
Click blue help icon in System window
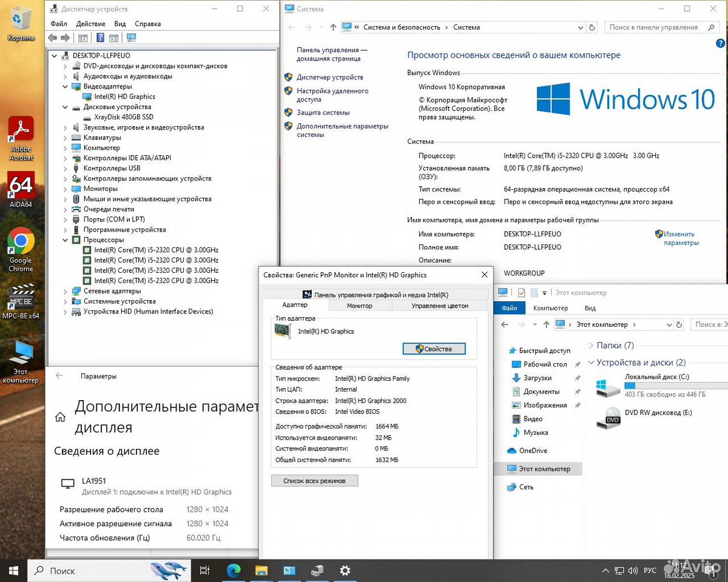point(720,43)
